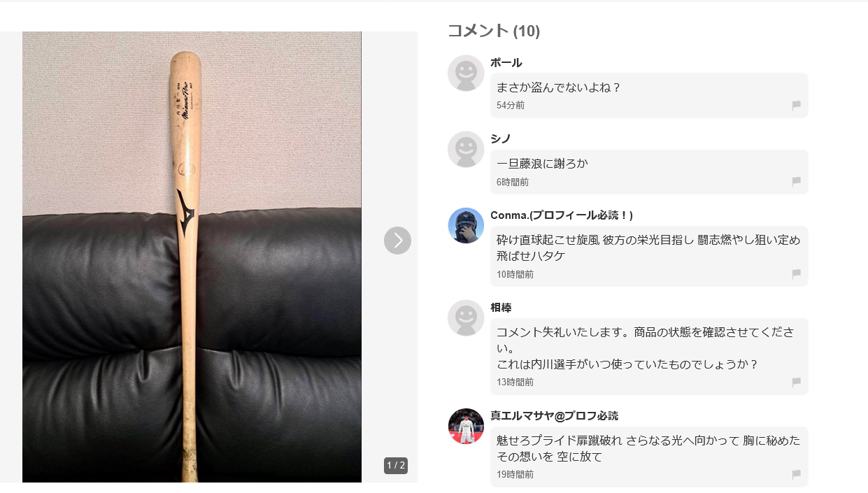
Task: Open Conma.(プロフィール必読！) profile link
Action: click(x=562, y=215)
